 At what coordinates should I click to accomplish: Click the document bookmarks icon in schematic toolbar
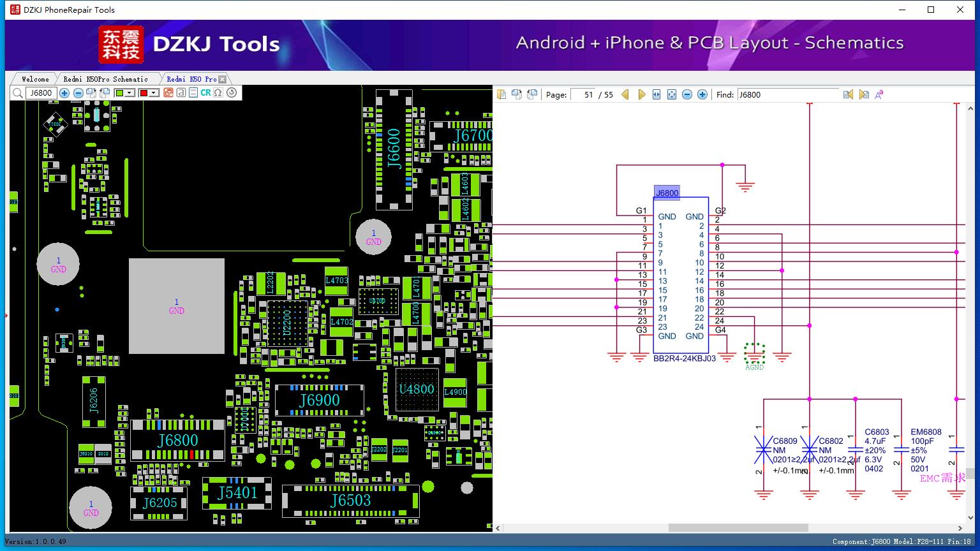(501, 94)
